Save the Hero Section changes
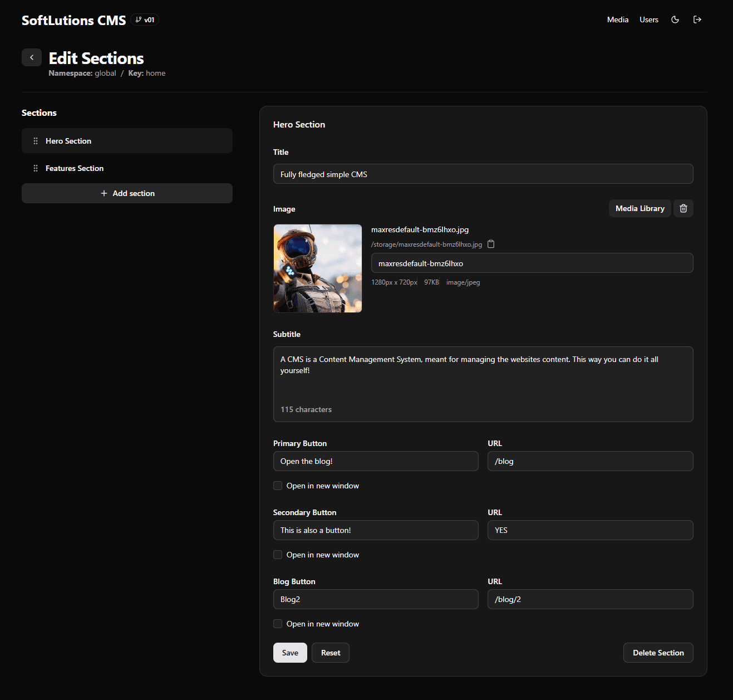The width and height of the screenshot is (733, 700). pos(290,652)
